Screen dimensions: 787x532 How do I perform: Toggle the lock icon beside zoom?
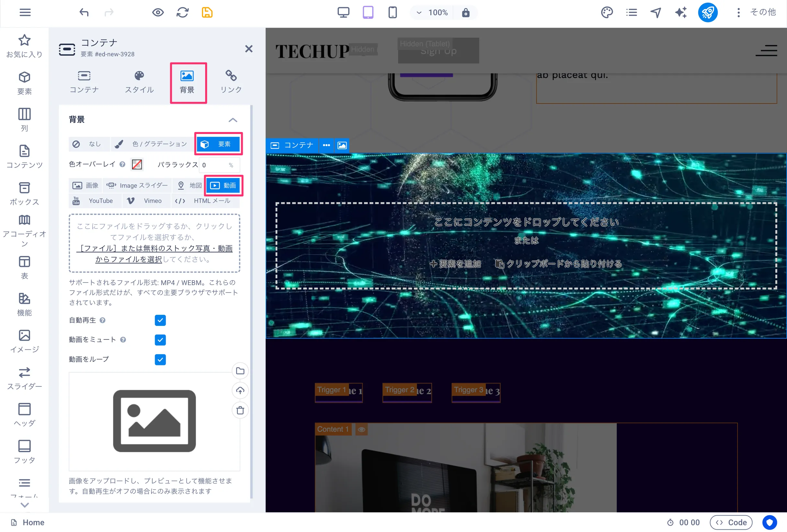click(x=466, y=13)
